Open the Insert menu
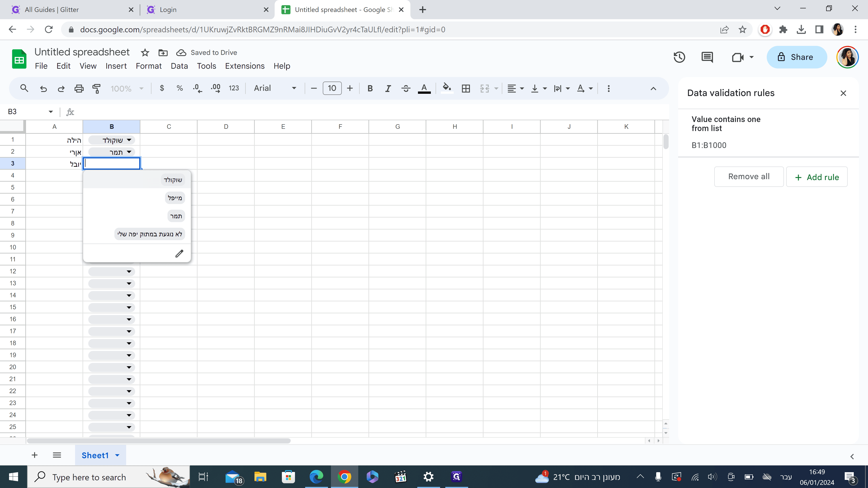This screenshot has width=868, height=488. [x=116, y=66]
